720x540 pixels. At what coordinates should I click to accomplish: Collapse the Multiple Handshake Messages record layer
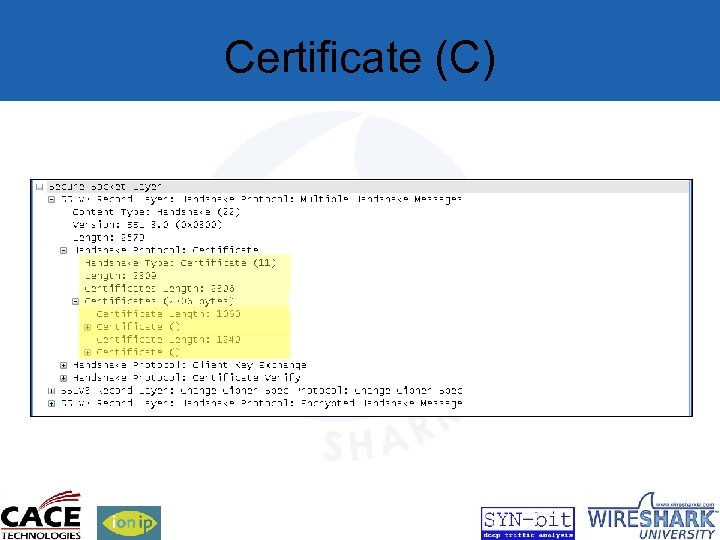pyautogui.click(x=52, y=199)
